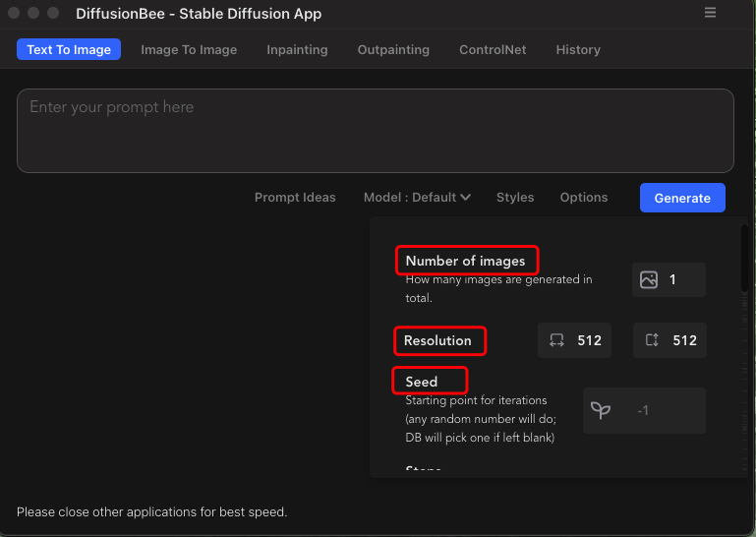The width and height of the screenshot is (756, 537).
Task: Click the Seed input showing -1
Action: (644, 410)
